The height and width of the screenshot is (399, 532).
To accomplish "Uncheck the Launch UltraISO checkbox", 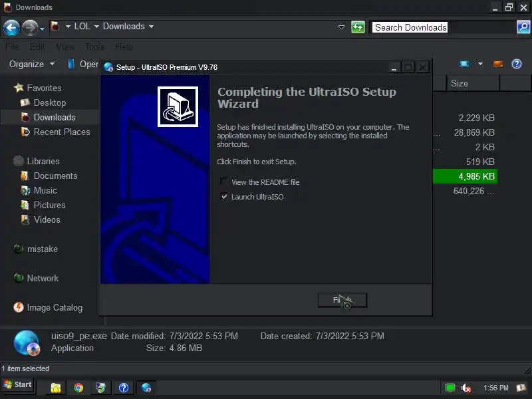I will (223, 196).
